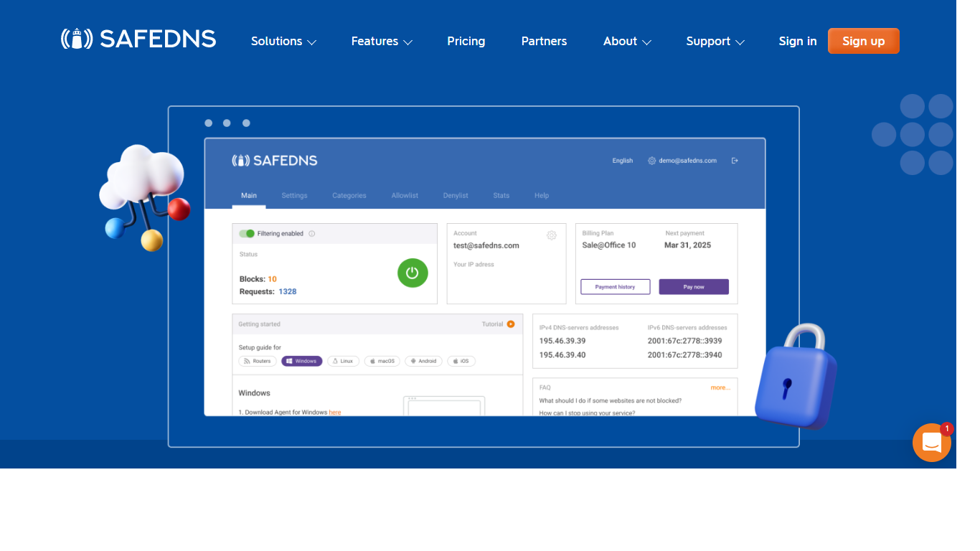Screen dimensions: 980x551
Task: Click the gear icon next to demo@safedns.com
Action: [x=652, y=161]
